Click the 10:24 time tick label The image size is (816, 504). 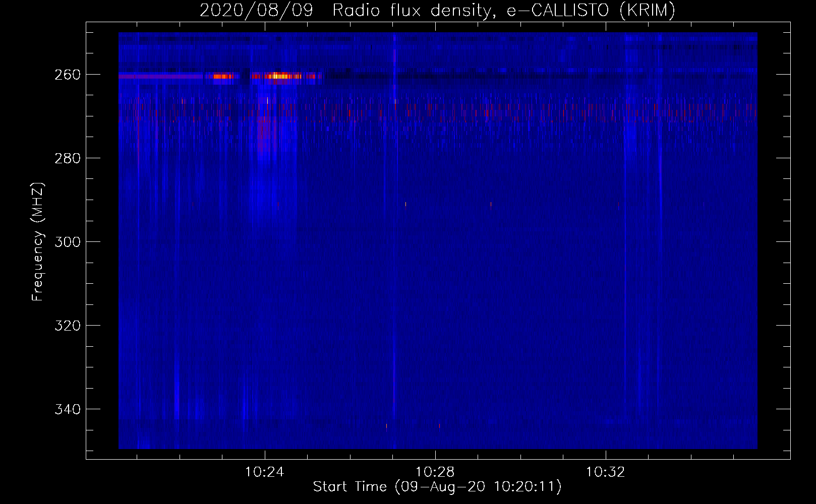265,472
